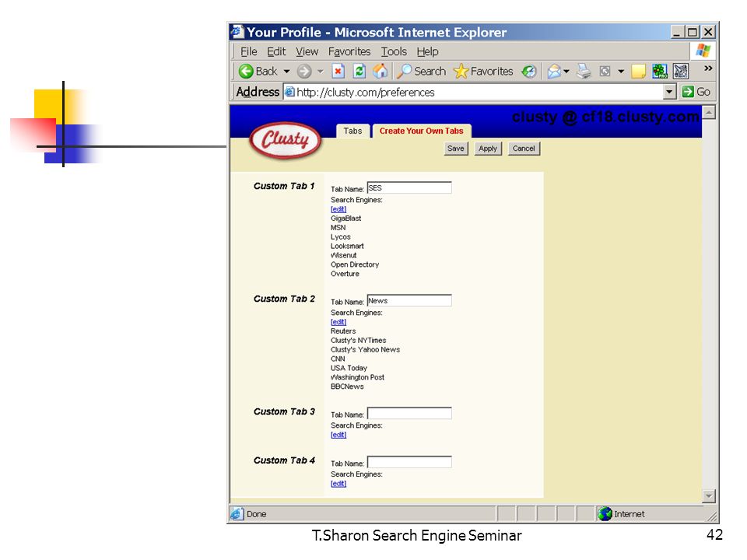Open the Tools menu
Screen dimensions: 747x560
coord(394,51)
